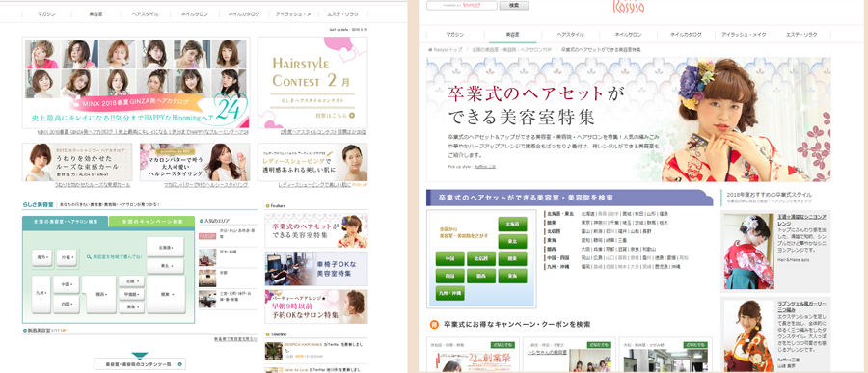Choose 関西 on the left page map
Viewport: 868px width, 373px height.
[100, 294]
